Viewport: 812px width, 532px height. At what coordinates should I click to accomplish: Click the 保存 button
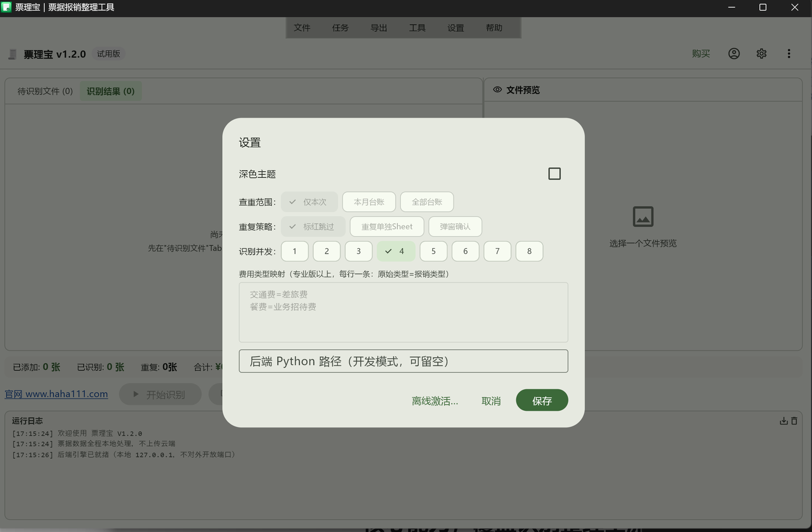pyautogui.click(x=542, y=400)
